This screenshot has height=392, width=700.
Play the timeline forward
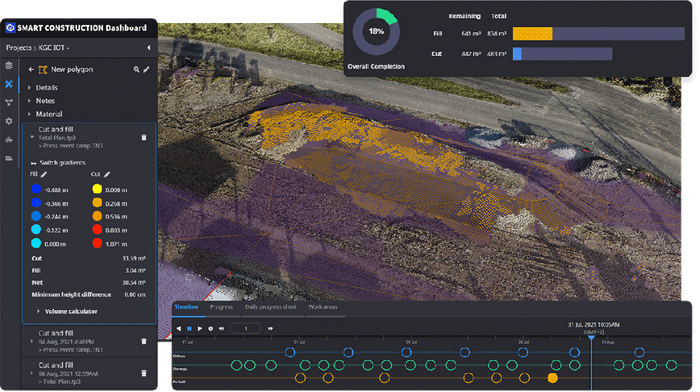pyautogui.click(x=200, y=329)
